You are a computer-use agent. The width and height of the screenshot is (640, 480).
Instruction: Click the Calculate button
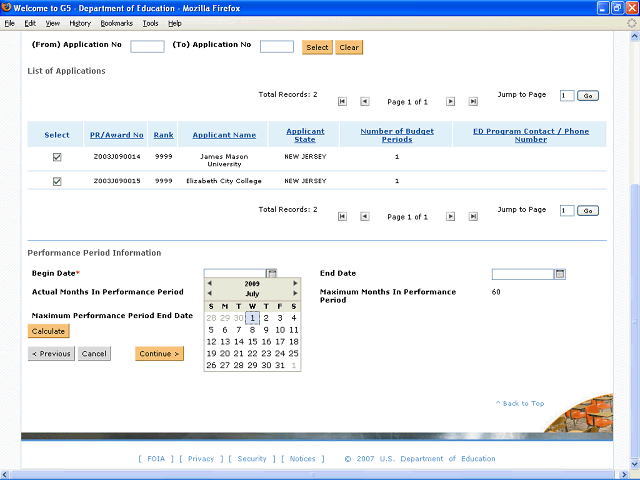(48, 331)
